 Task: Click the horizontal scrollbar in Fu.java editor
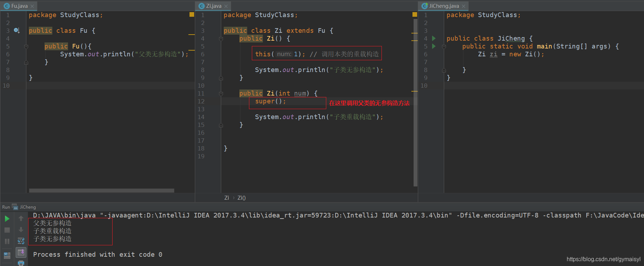click(x=102, y=190)
